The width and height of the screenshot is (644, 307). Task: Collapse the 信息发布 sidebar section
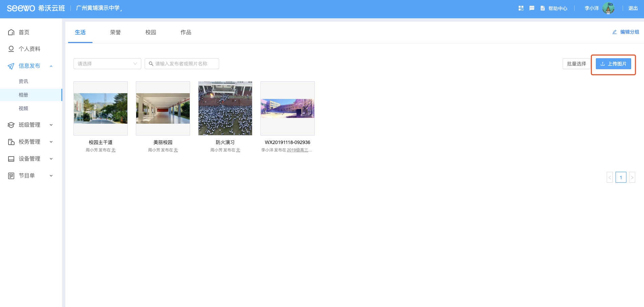click(x=51, y=66)
